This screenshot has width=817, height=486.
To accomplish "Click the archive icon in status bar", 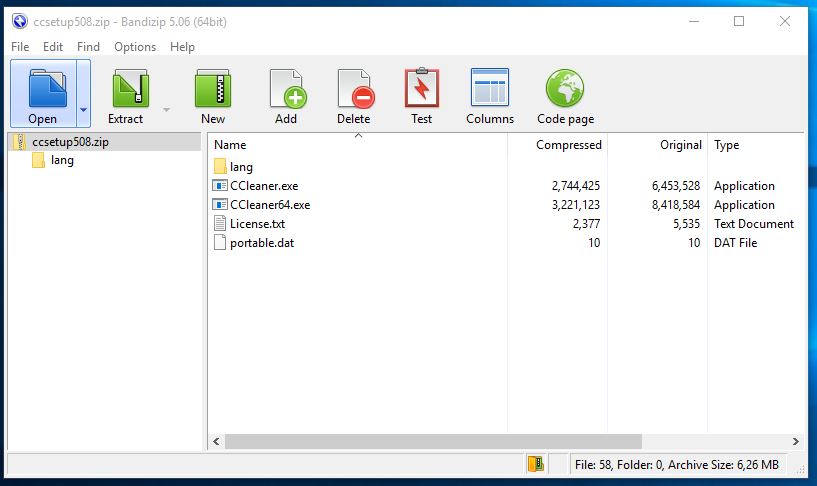I will tap(536, 464).
